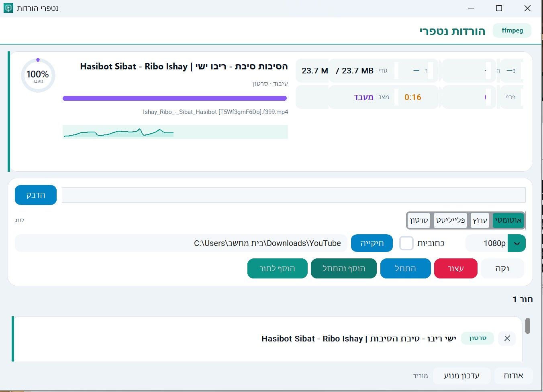
Task: Click the הדבק paste button
Action: [36, 195]
